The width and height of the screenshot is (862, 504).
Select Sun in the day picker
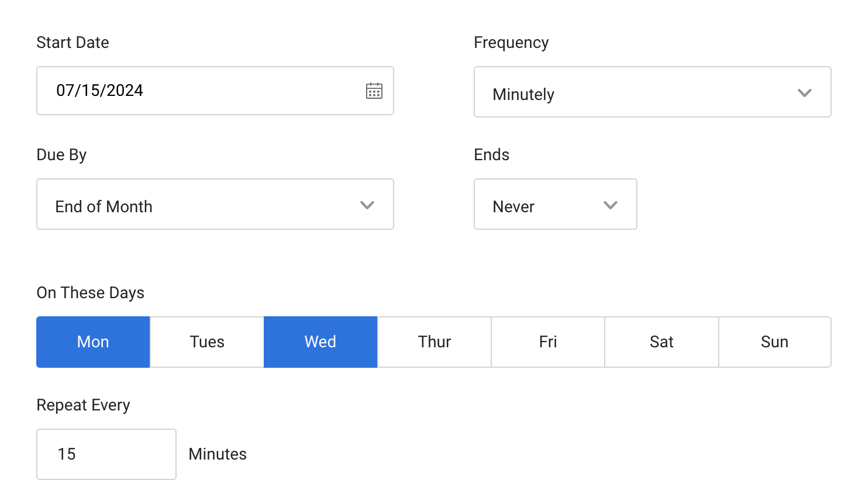click(x=775, y=342)
